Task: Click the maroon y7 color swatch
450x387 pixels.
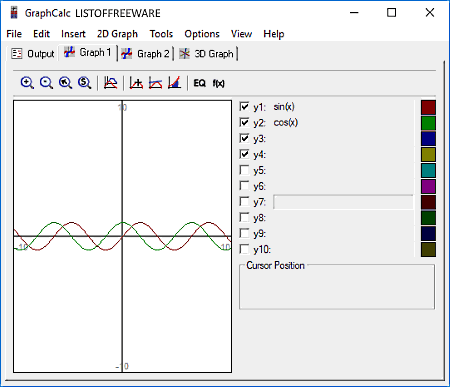Action: coord(428,202)
